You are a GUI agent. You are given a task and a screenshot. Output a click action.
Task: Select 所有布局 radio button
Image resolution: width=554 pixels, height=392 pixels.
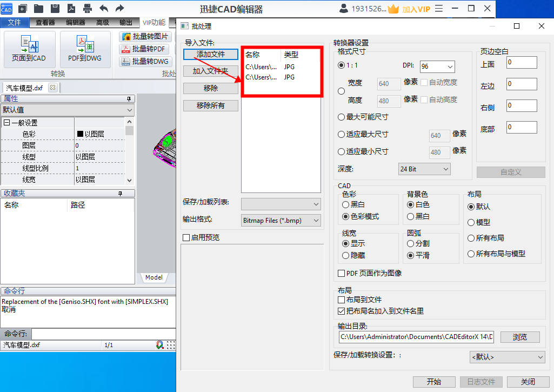point(471,238)
